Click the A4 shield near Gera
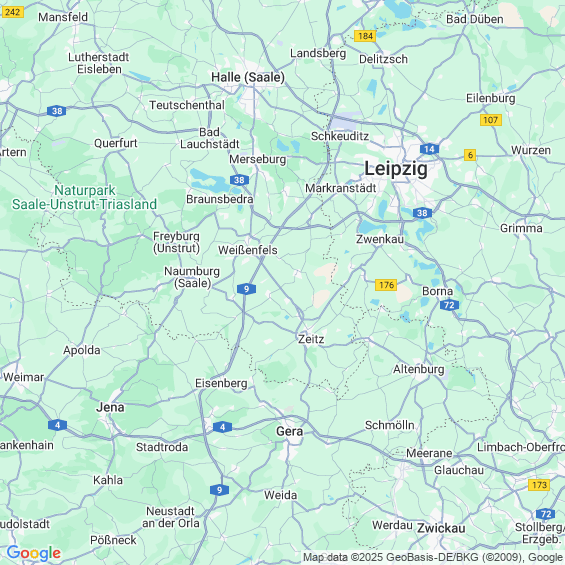565x565 pixels. (222, 427)
